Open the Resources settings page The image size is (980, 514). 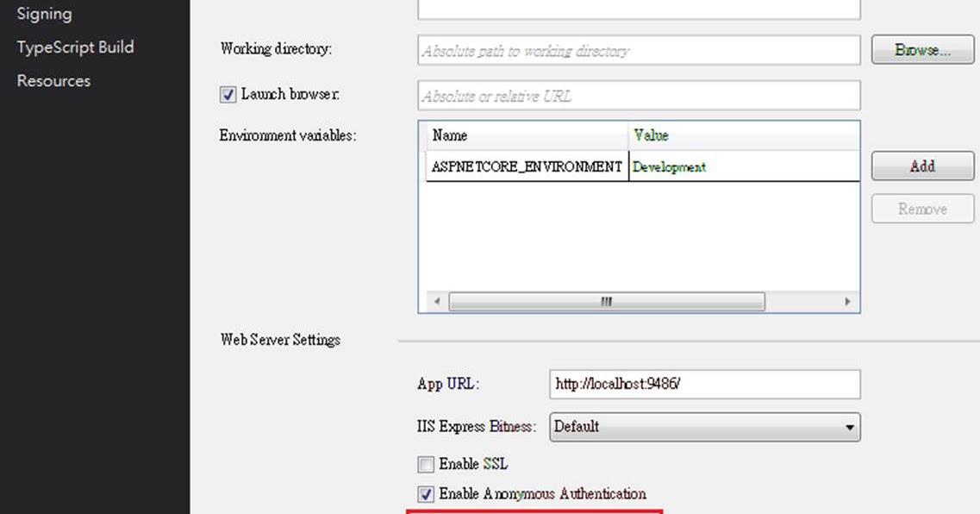click(x=53, y=80)
